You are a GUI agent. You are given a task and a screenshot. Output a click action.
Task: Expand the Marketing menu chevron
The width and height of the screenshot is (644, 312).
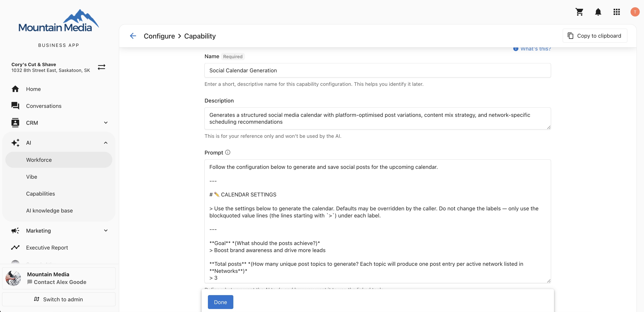[x=106, y=230]
